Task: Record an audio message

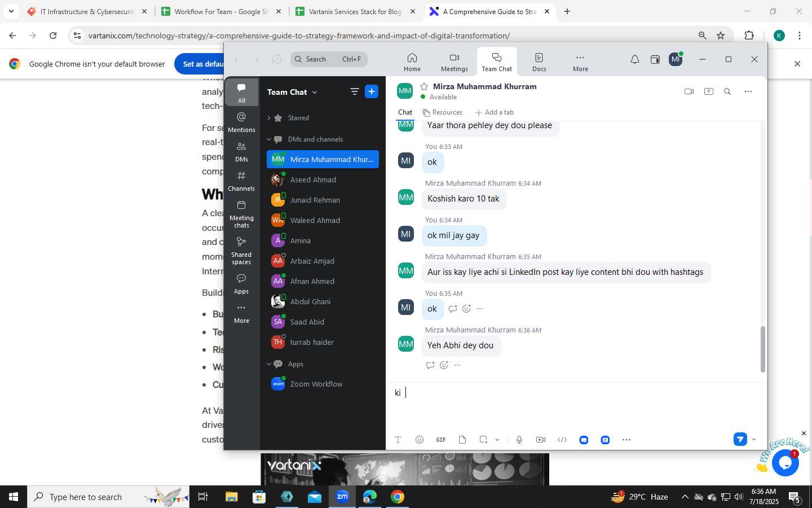Action: click(519, 440)
